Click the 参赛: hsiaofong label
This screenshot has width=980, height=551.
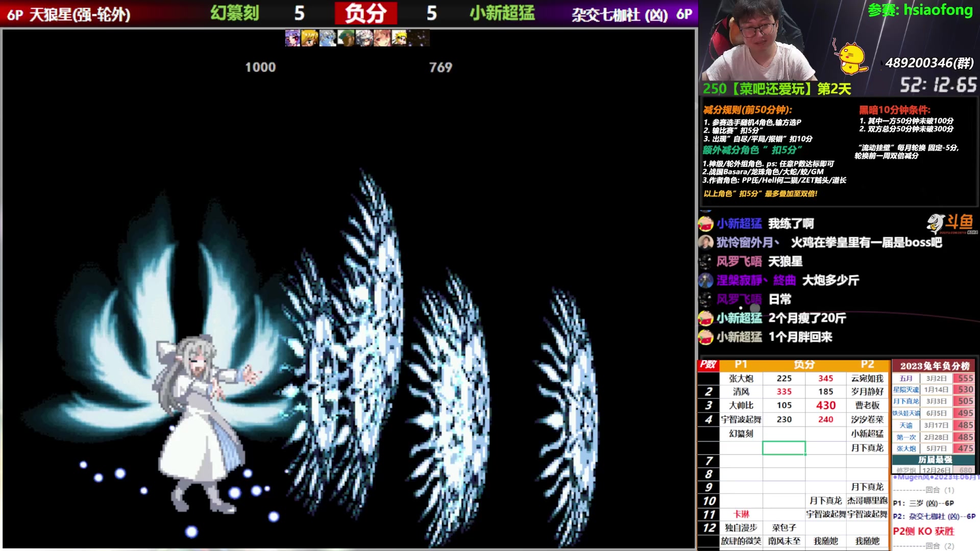[x=920, y=10]
